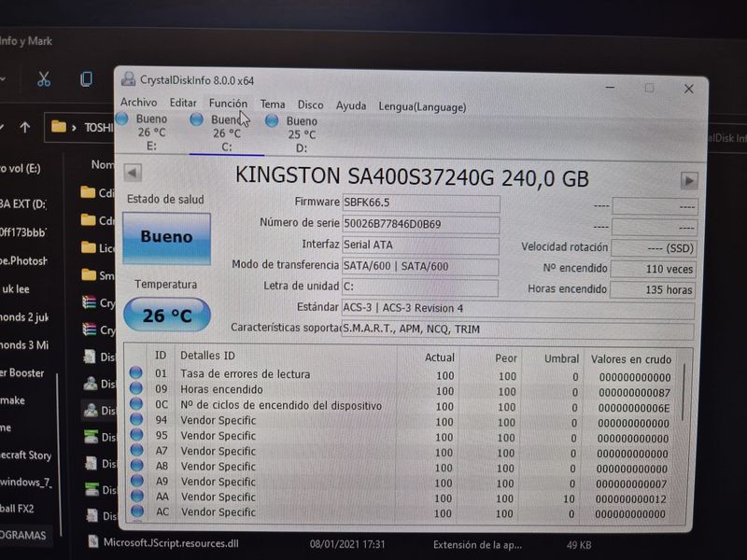
Task: Click status circle for attribute 09
Action: coord(135,388)
